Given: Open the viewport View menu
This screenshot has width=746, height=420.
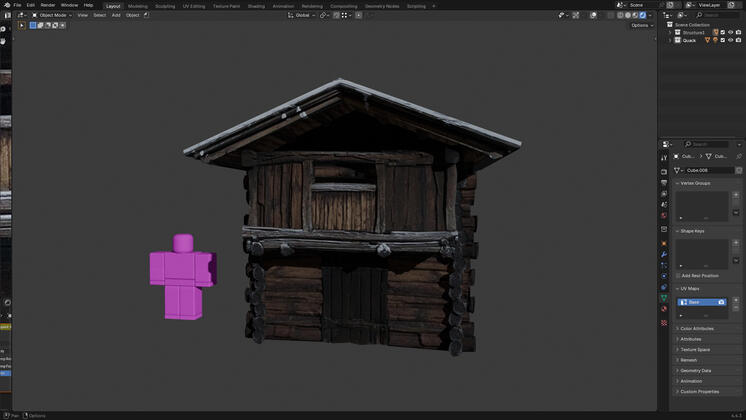Looking at the screenshot, I should [82, 15].
